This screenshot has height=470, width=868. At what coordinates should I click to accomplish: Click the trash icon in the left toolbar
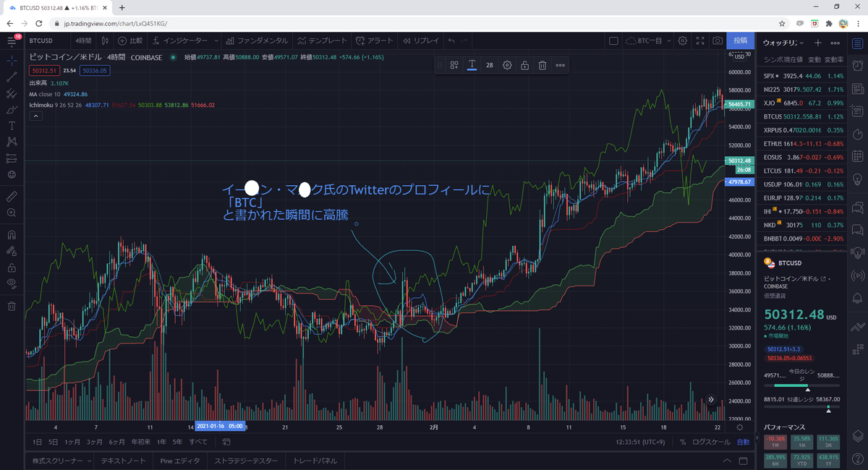pyautogui.click(x=12, y=306)
